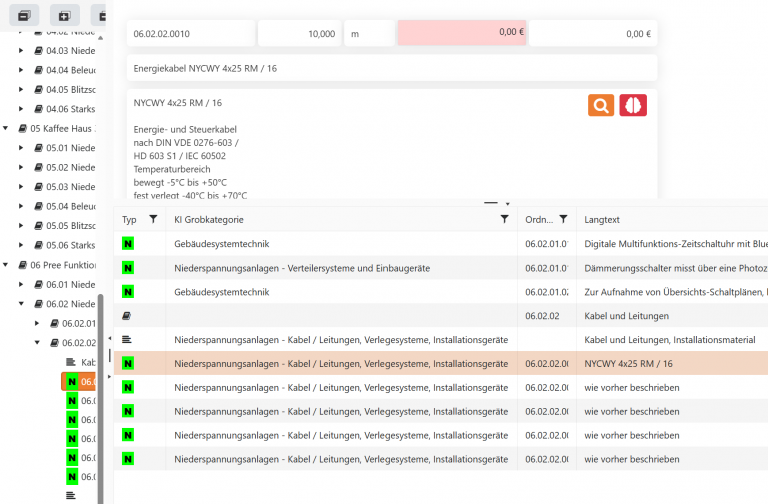The height and width of the screenshot is (504, 768).
Task: Click the collapse-all icon in the tree toolbar
Action: pyautogui.click(x=24, y=15)
